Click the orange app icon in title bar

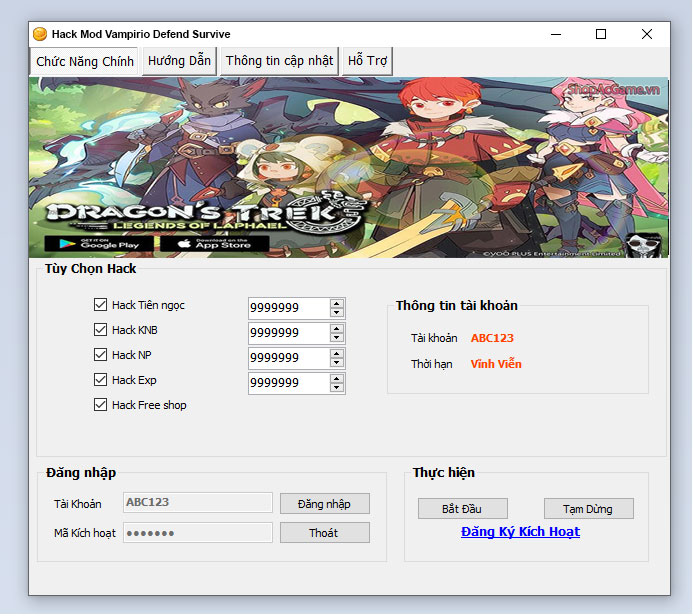40,34
